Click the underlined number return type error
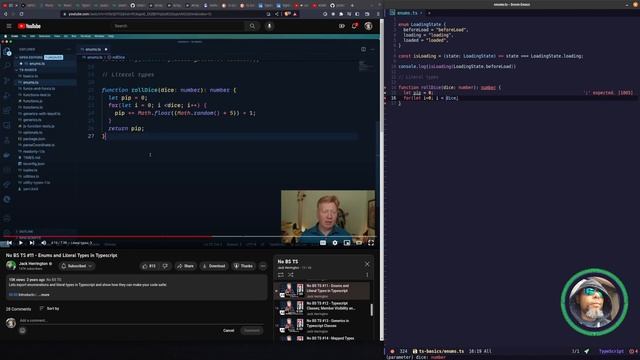Screen dimensions: 640x360 (x=488, y=87)
